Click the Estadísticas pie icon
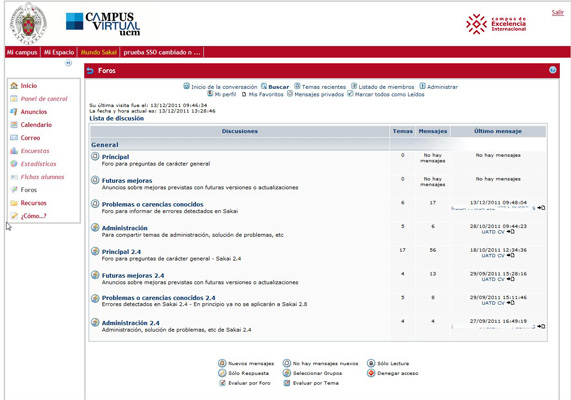Viewport: 571px width, 400px height. (14, 164)
